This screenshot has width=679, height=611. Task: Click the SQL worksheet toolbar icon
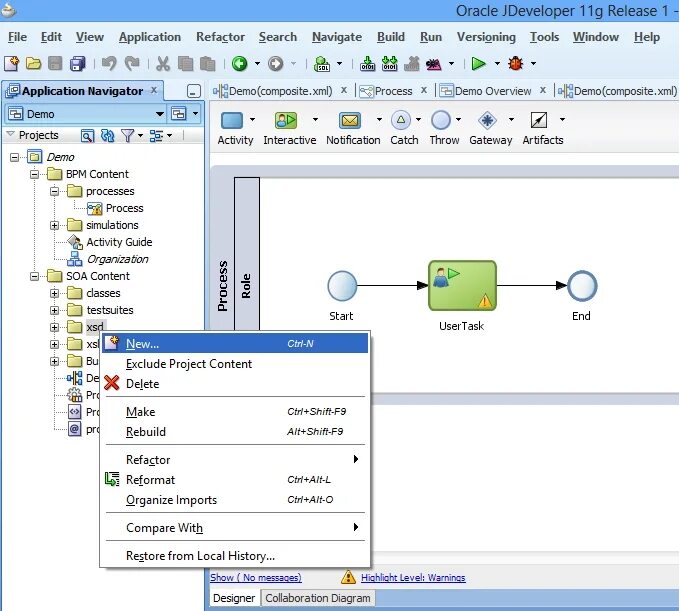click(322, 64)
